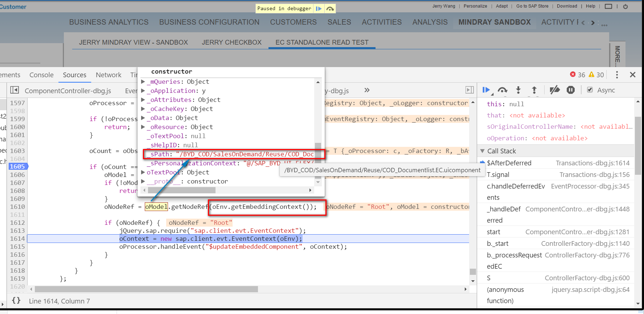Image resolution: width=644 pixels, height=314 pixels.
Task: Hide the debugger sidebar pane
Action: point(469,90)
